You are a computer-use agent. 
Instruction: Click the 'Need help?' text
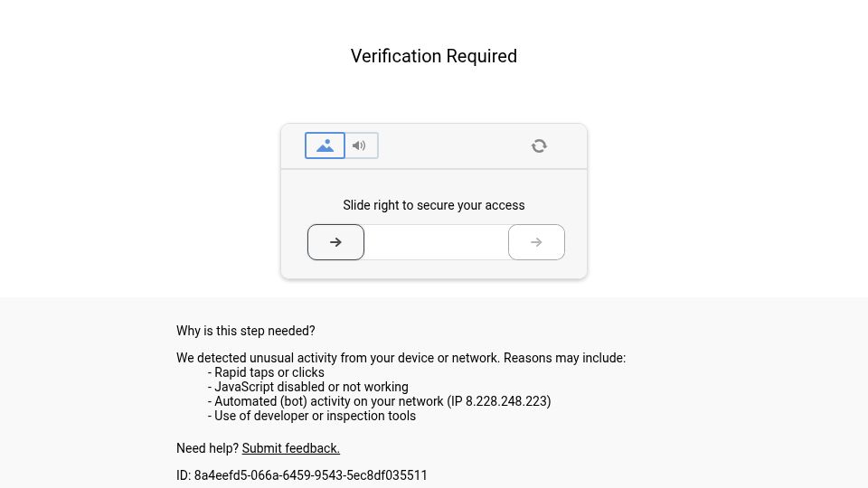pos(208,448)
